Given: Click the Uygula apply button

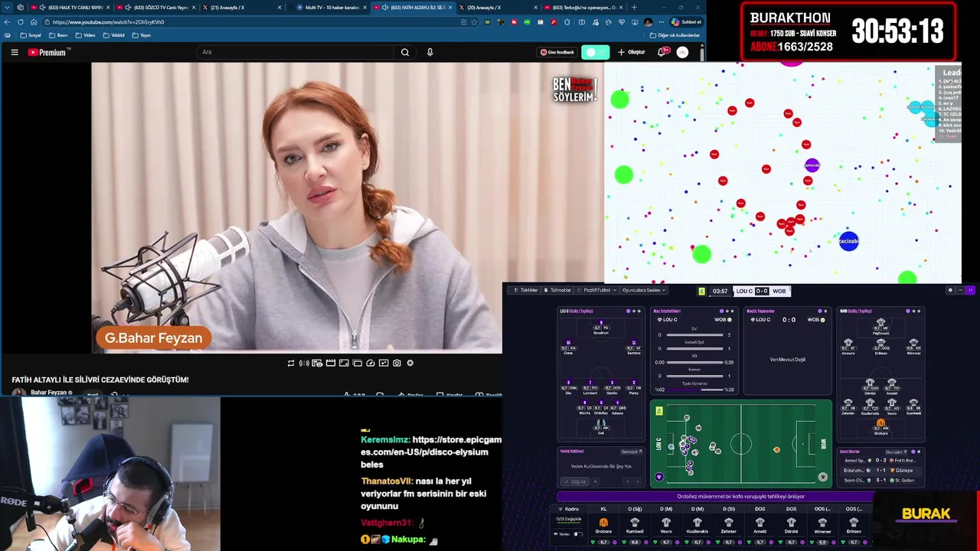Looking at the screenshot, I should point(575,481).
